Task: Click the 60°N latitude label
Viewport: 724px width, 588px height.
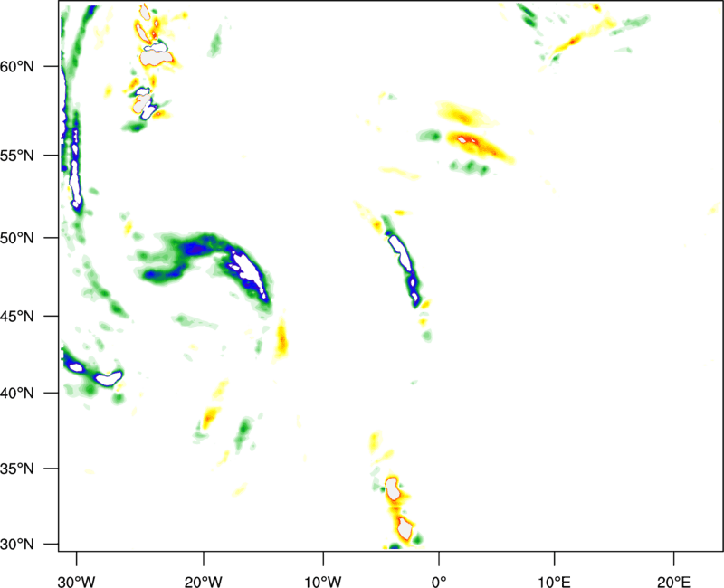Action: (x=17, y=67)
